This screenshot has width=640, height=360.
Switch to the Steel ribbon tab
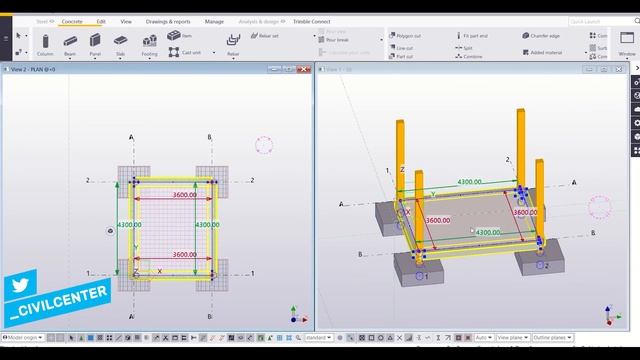point(45,21)
